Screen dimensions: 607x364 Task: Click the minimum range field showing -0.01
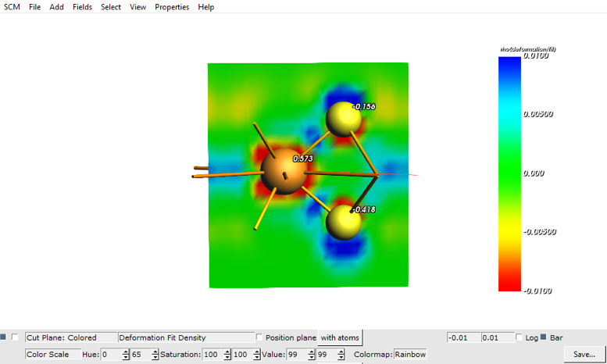click(462, 337)
